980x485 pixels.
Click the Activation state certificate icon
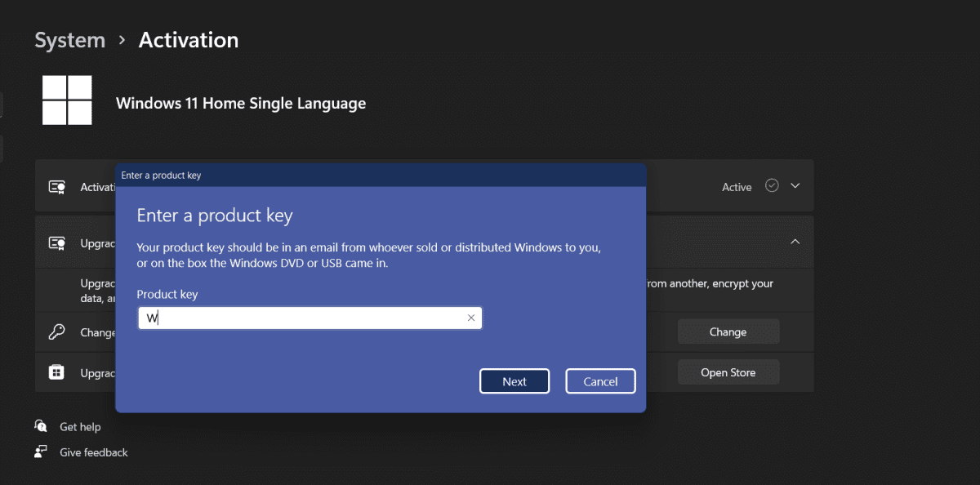tap(56, 187)
